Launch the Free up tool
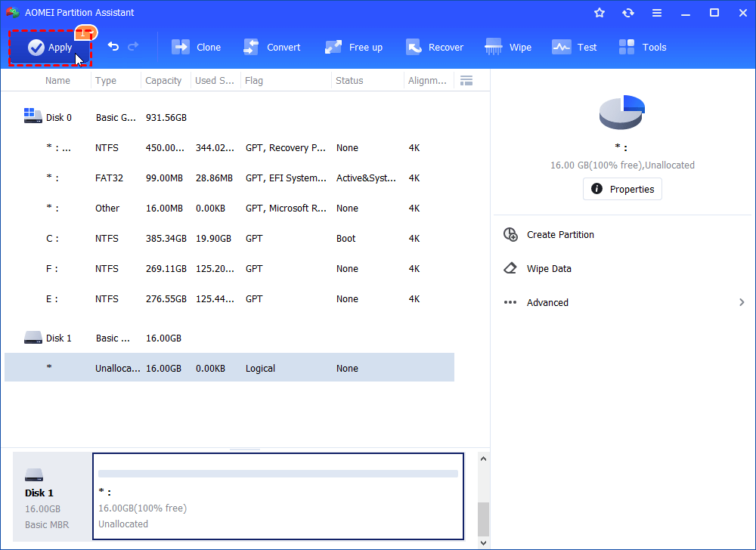Image resolution: width=756 pixels, height=550 pixels. click(x=353, y=47)
